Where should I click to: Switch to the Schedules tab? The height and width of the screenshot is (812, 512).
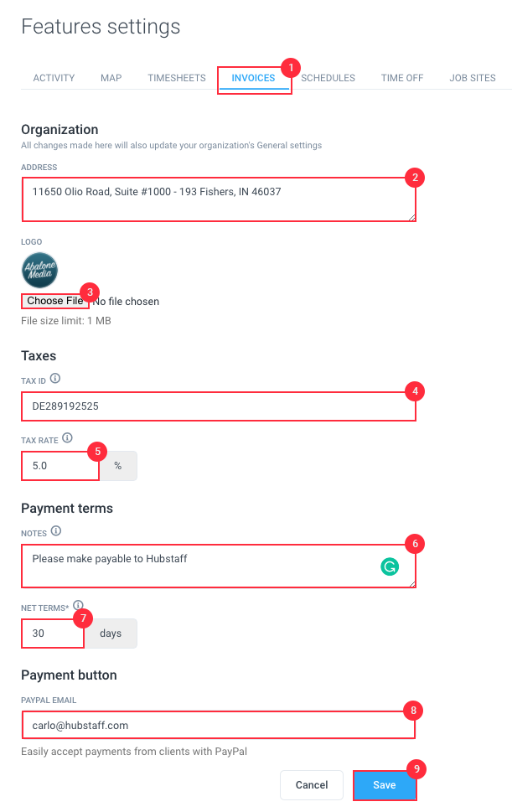328,78
